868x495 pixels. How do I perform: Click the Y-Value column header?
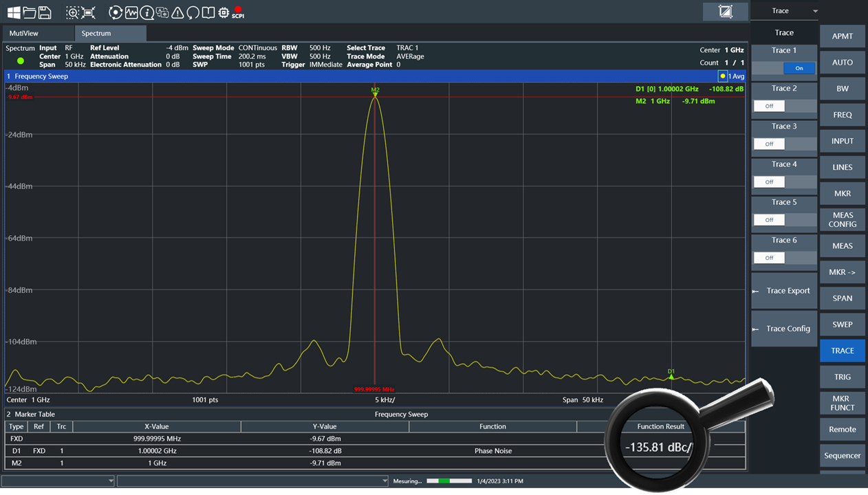tap(325, 427)
